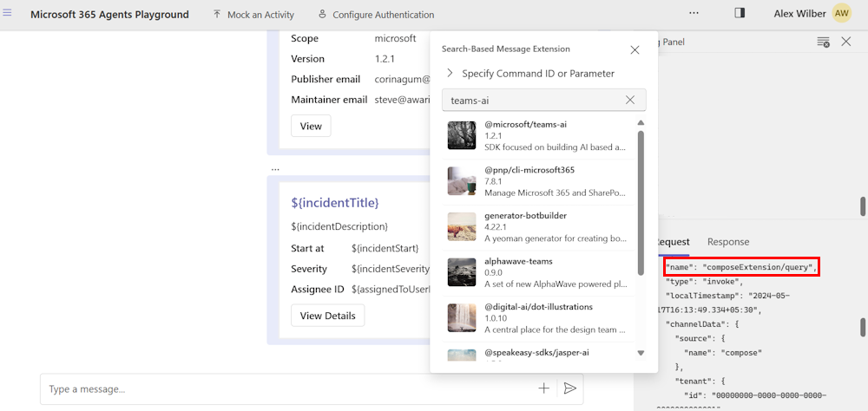Select the @speakeasy-sdks/jasper-ai result
Image resolution: width=868 pixels, height=411 pixels.
(x=540, y=352)
